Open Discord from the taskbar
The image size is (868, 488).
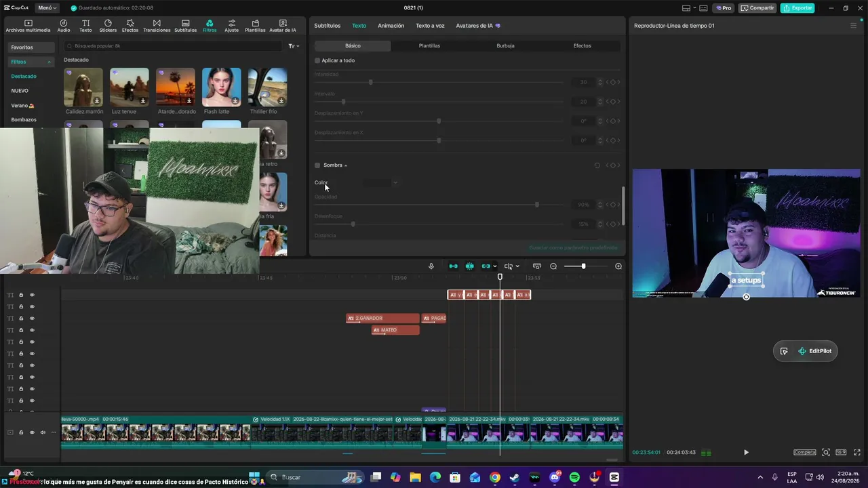click(x=555, y=477)
